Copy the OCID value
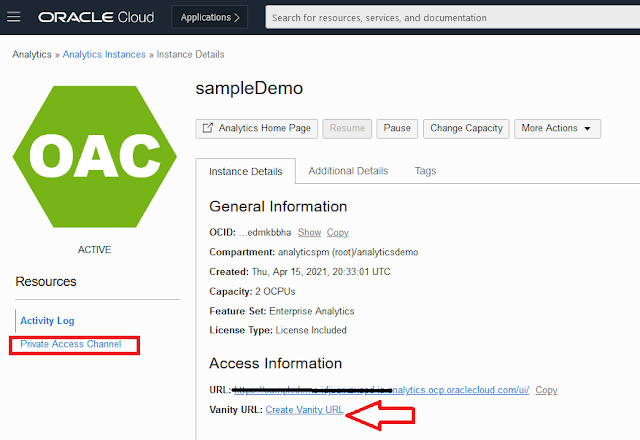 coord(338,233)
